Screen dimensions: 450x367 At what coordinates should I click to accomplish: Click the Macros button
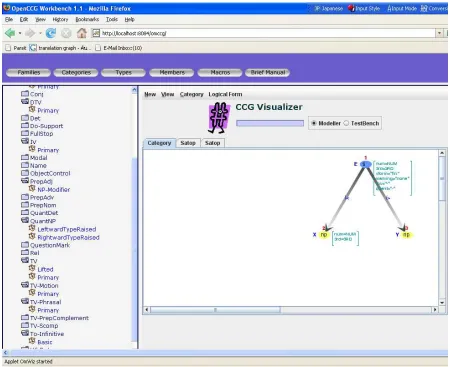click(220, 72)
